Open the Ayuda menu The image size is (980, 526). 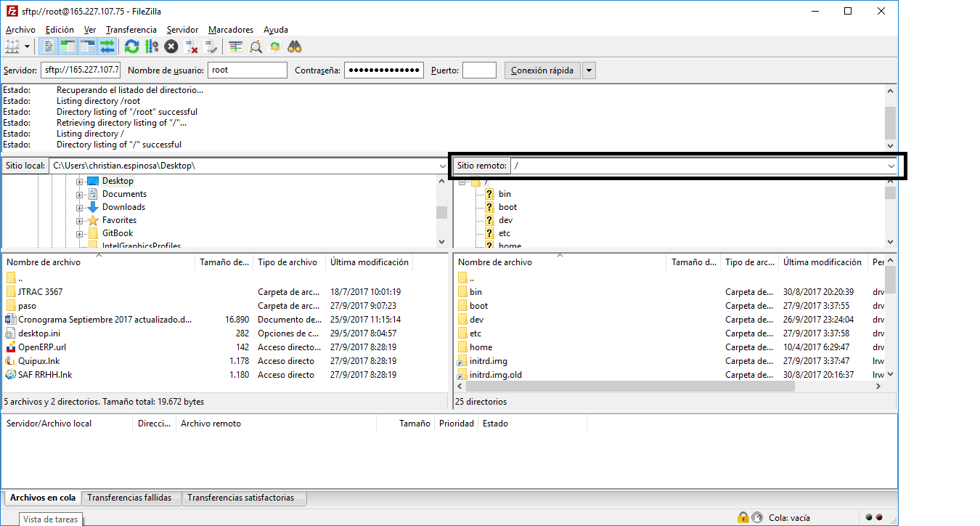pyautogui.click(x=276, y=30)
